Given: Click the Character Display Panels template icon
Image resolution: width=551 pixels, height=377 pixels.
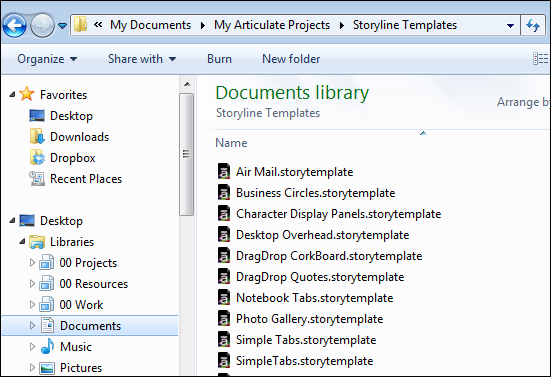Looking at the screenshot, I should point(224,213).
